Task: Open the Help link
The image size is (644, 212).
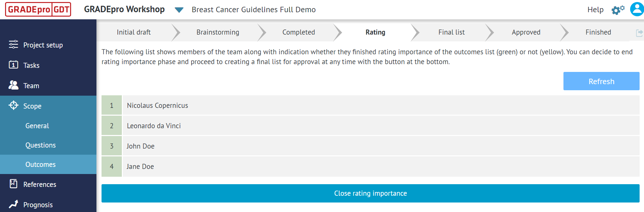Action: (x=595, y=9)
